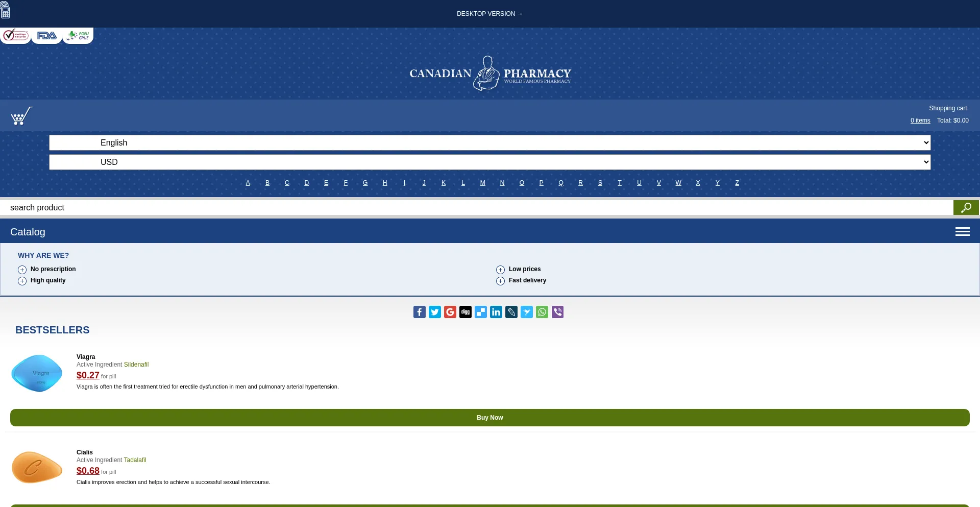Open the '0 items' cart link
Screen dimensions: 980x507
pyautogui.click(x=920, y=120)
